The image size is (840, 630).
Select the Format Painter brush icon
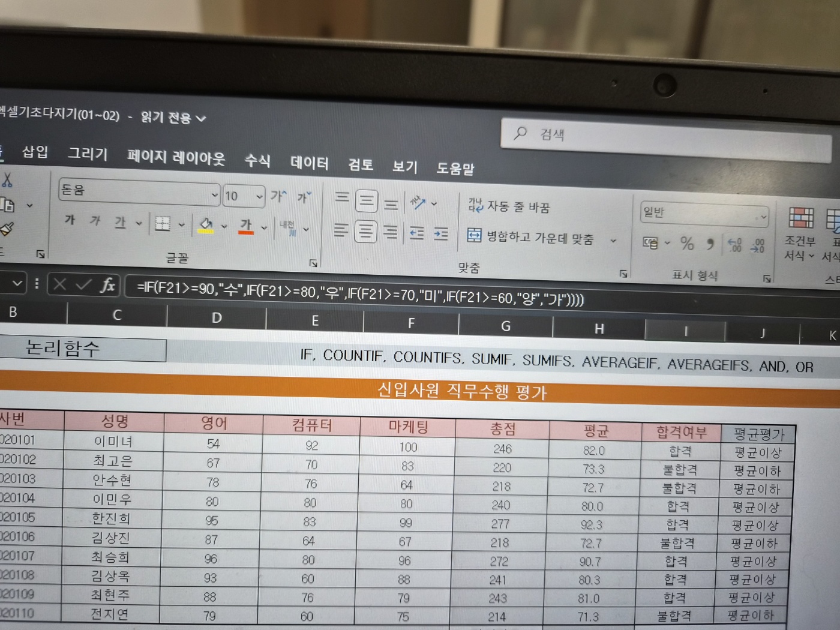(7, 229)
